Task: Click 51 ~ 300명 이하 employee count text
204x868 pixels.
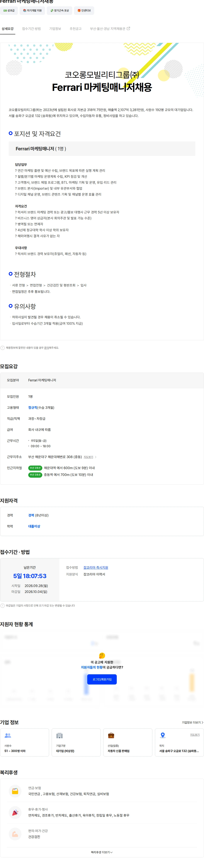Action: [15, 751]
